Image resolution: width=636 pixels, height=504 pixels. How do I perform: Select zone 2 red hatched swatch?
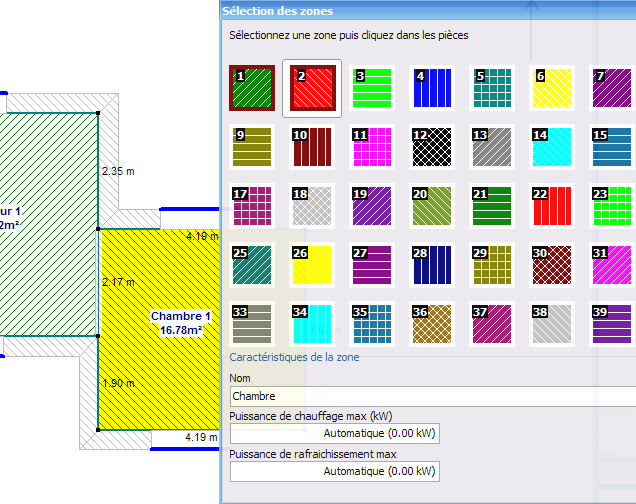312,88
